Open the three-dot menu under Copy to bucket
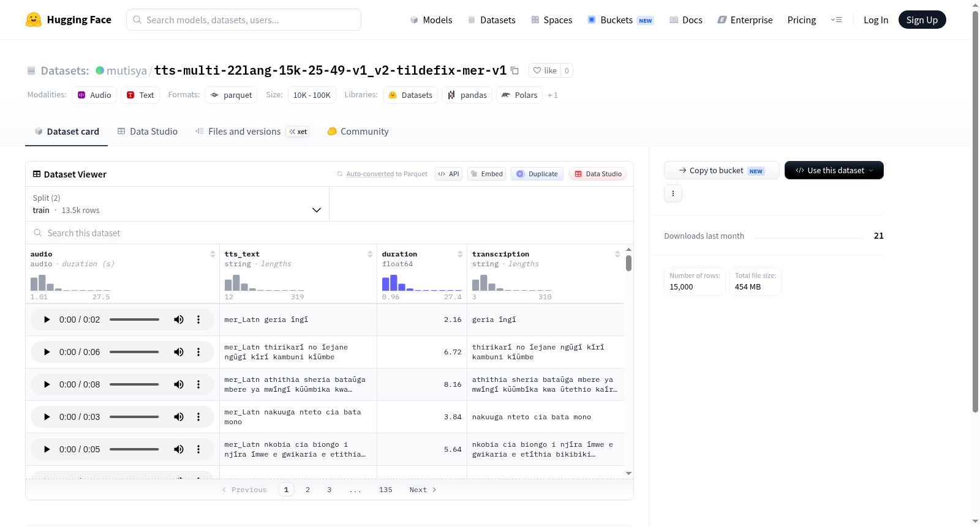The width and height of the screenshot is (980, 527). coord(673,193)
